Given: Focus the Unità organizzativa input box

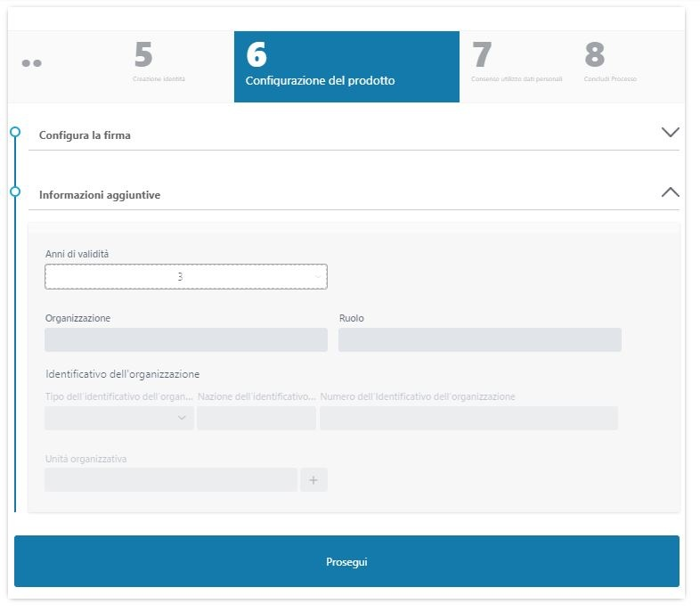Looking at the screenshot, I should click(171, 480).
